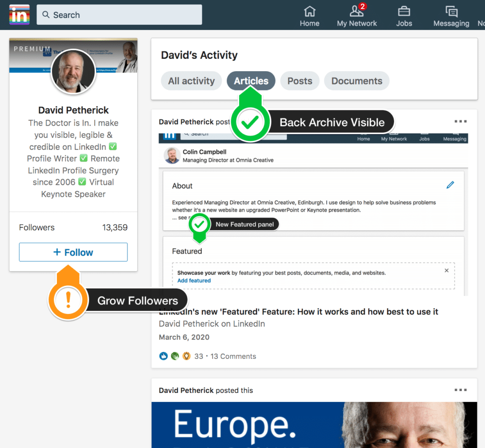Viewport: 485px width, 448px height.
Task: Switch to the Posts activity tab
Action: [299, 81]
